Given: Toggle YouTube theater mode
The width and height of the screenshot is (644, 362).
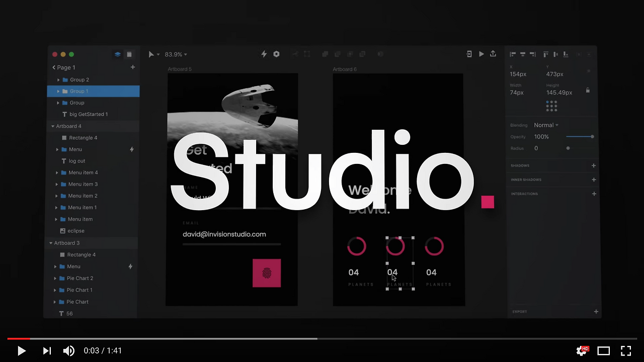Looking at the screenshot, I should pos(604,350).
